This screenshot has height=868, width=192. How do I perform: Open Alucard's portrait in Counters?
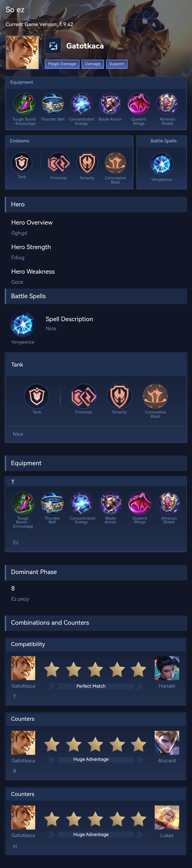point(167,743)
